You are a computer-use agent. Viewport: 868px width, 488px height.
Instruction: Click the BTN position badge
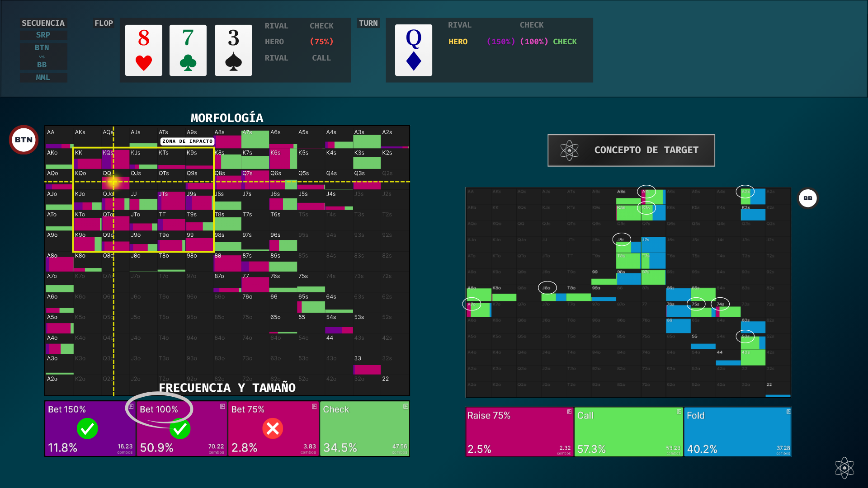click(24, 140)
